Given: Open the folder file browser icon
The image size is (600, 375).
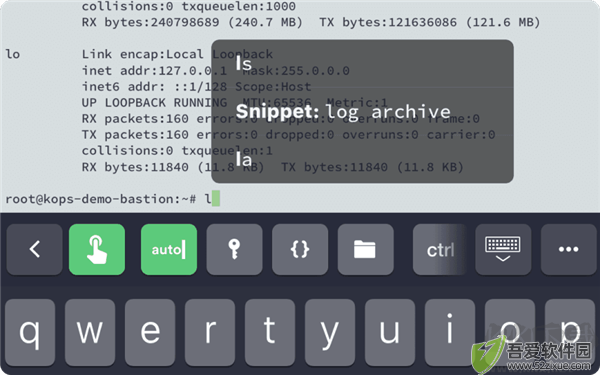Looking at the screenshot, I should (365, 249).
